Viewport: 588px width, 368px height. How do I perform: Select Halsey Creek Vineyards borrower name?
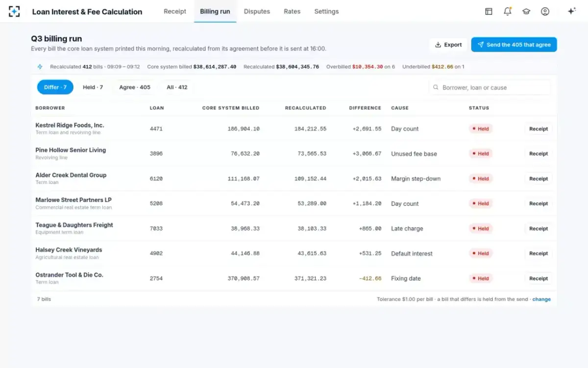click(x=69, y=250)
